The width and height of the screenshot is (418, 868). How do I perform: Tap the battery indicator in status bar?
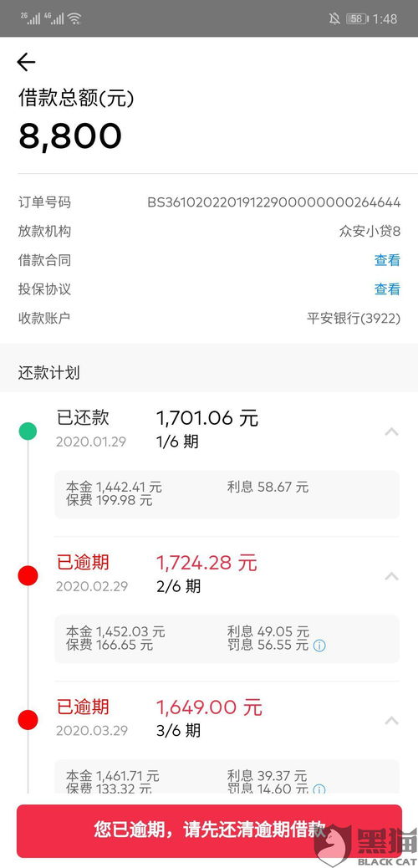pyautogui.click(x=357, y=19)
